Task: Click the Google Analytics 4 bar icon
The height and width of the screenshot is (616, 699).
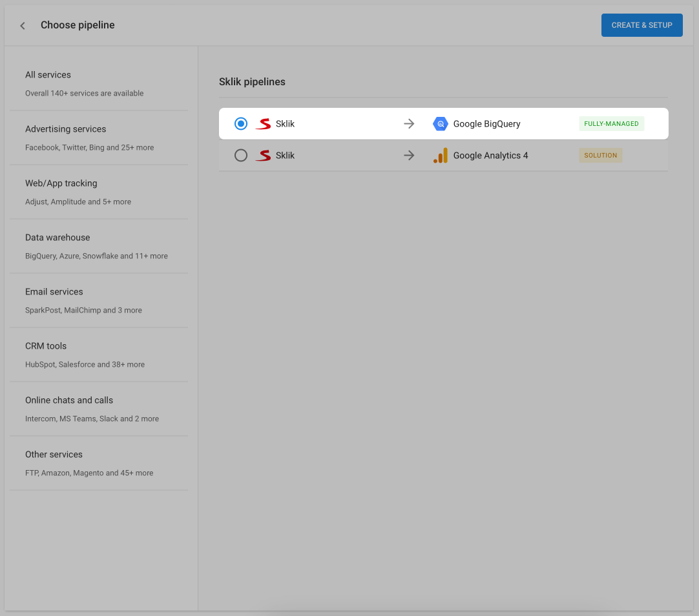Action: point(441,156)
